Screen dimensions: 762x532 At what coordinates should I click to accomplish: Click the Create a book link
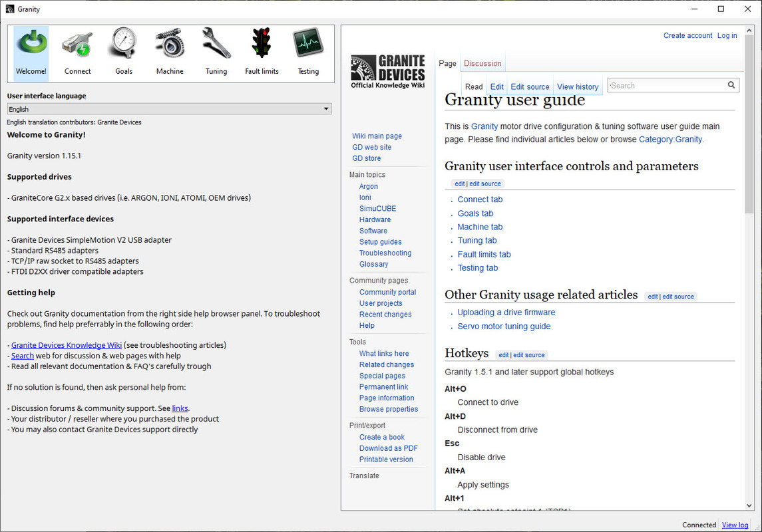click(381, 438)
